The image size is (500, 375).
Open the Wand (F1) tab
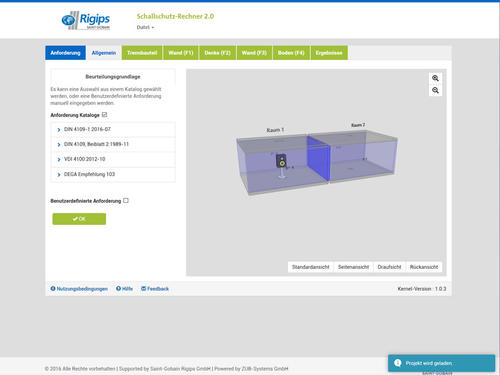point(181,53)
